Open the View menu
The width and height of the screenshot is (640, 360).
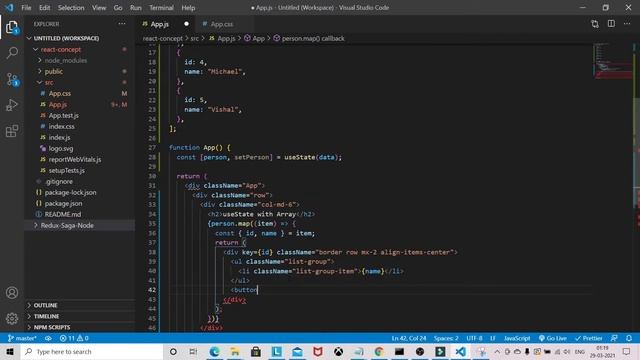[x=99, y=8]
